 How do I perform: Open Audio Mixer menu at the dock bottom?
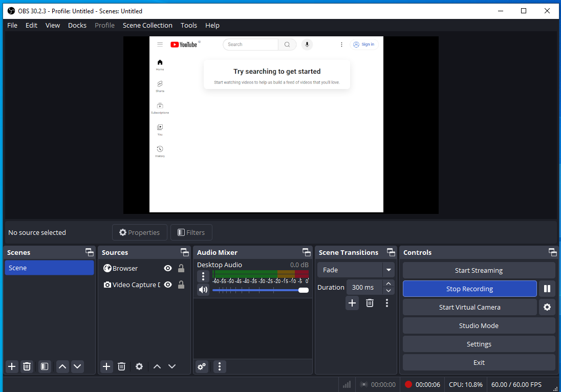[220, 366]
